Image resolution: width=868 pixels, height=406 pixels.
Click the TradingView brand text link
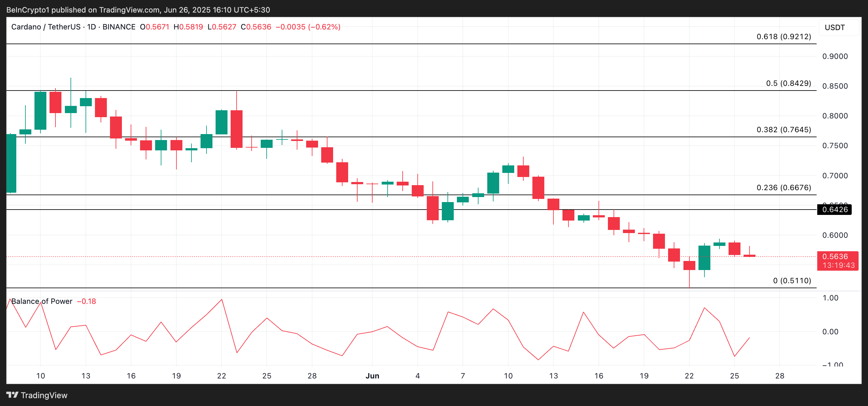pyautogui.click(x=44, y=395)
